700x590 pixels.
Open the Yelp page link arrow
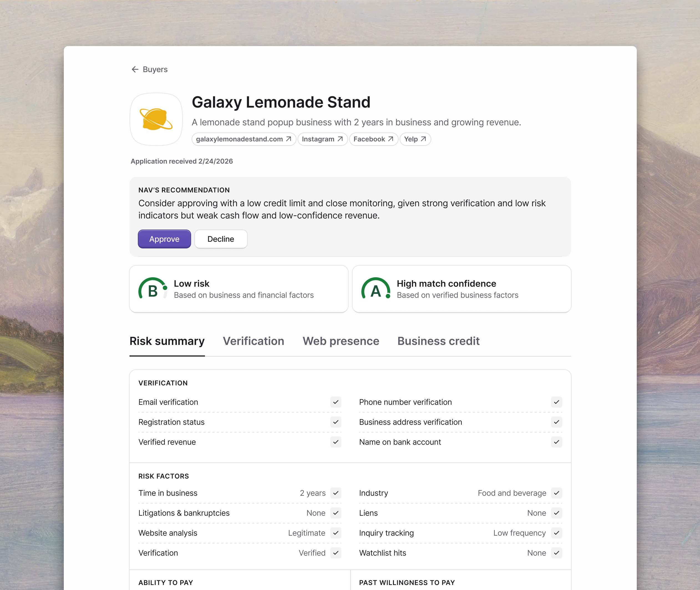coord(423,139)
